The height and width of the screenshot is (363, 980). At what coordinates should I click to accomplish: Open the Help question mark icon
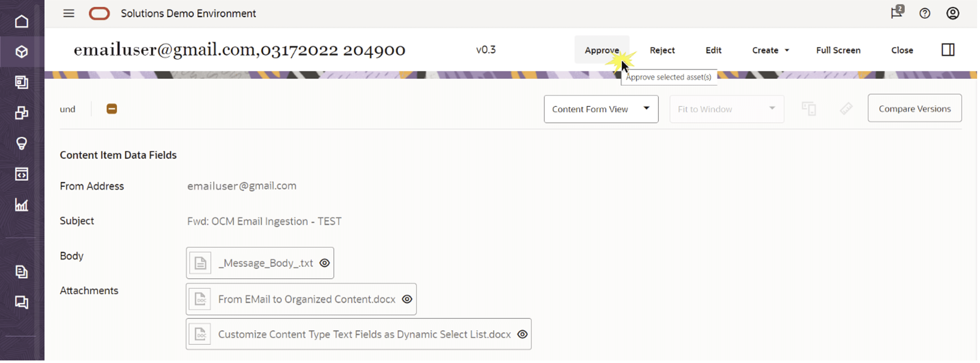(925, 14)
